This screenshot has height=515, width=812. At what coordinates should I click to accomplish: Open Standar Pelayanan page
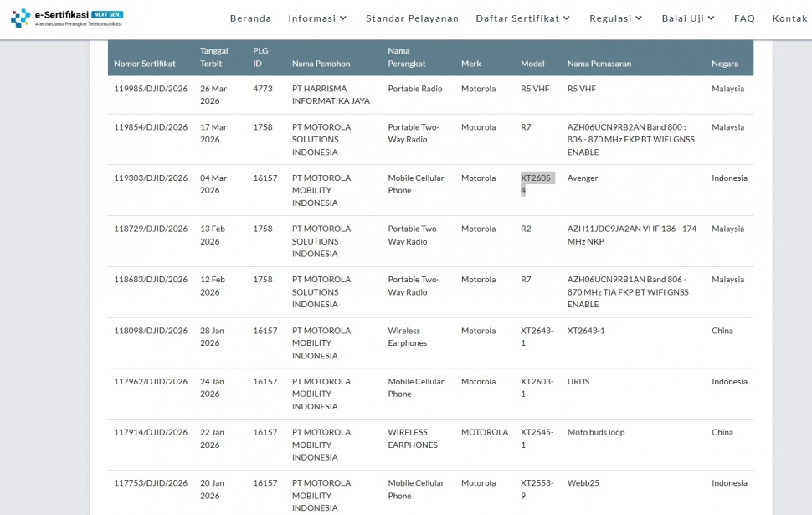tap(412, 18)
